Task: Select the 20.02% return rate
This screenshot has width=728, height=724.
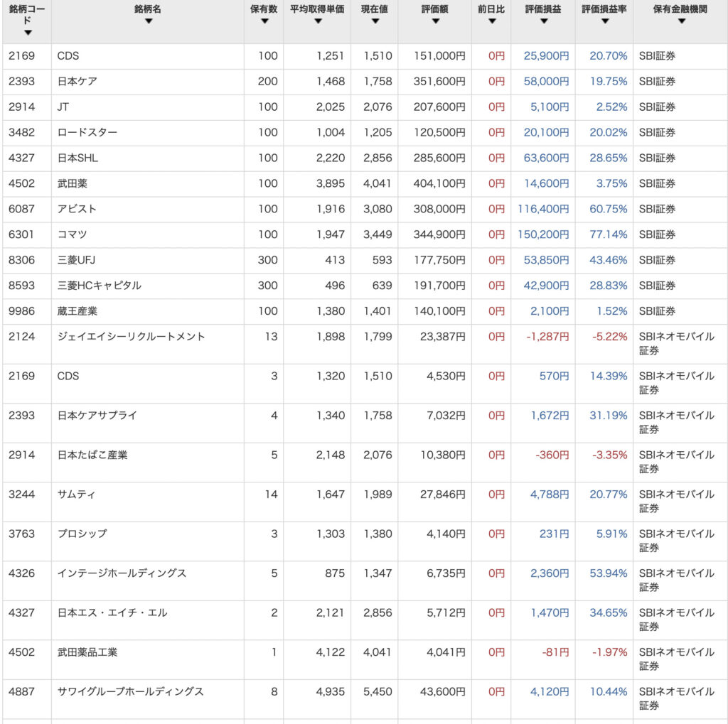Action: [609, 132]
